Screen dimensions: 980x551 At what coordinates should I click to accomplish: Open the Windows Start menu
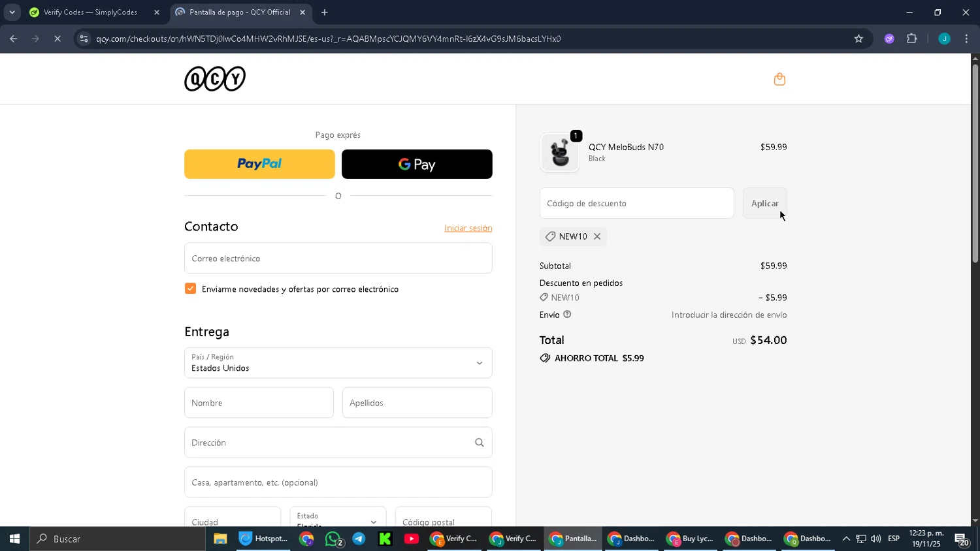point(14,539)
